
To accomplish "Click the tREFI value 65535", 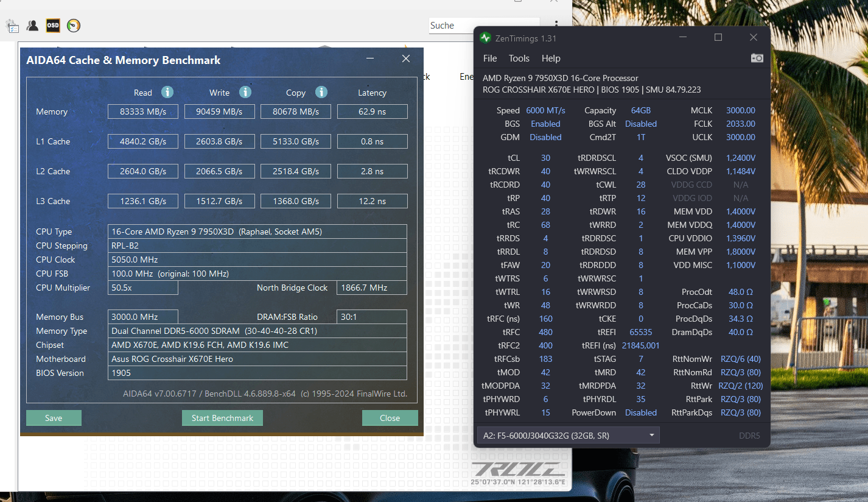I will (x=641, y=332).
